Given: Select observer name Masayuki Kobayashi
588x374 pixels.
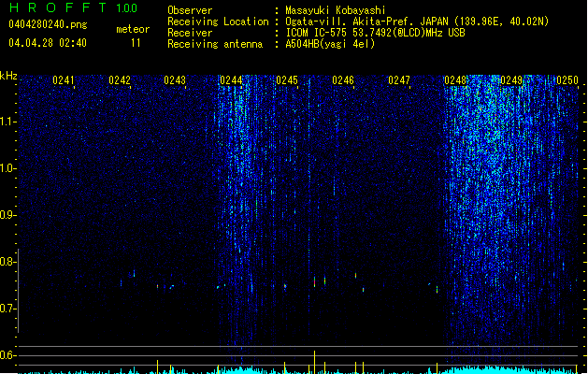Looking at the screenshot, I should click(x=336, y=10).
